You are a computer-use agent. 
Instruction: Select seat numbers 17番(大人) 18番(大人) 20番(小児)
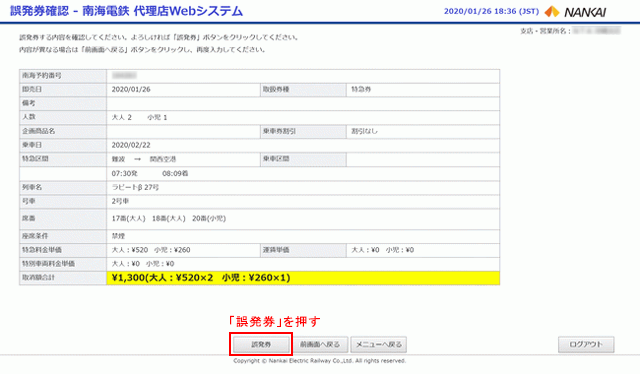[169, 219]
